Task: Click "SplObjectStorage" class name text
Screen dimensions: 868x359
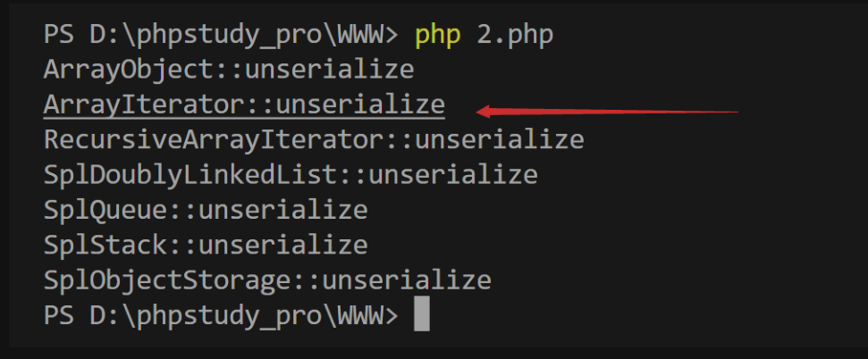Action: point(167,280)
